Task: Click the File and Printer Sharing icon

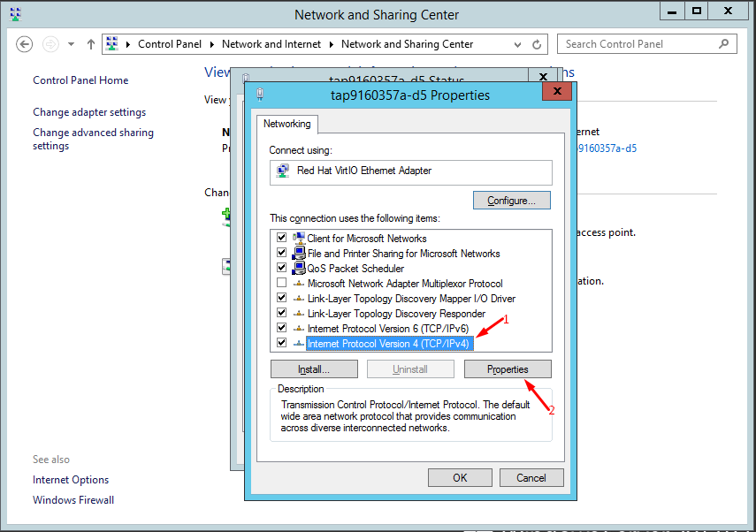Action: pos(299,253)
